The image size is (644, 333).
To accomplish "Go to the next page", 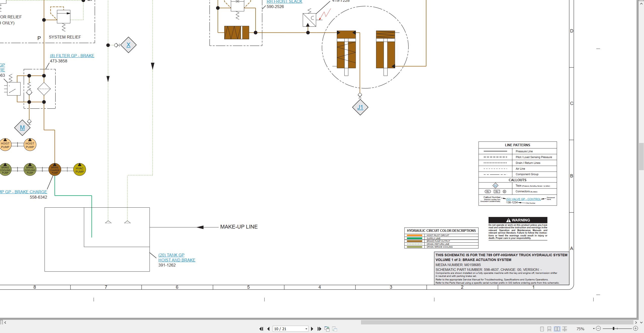I will point(312,329).
